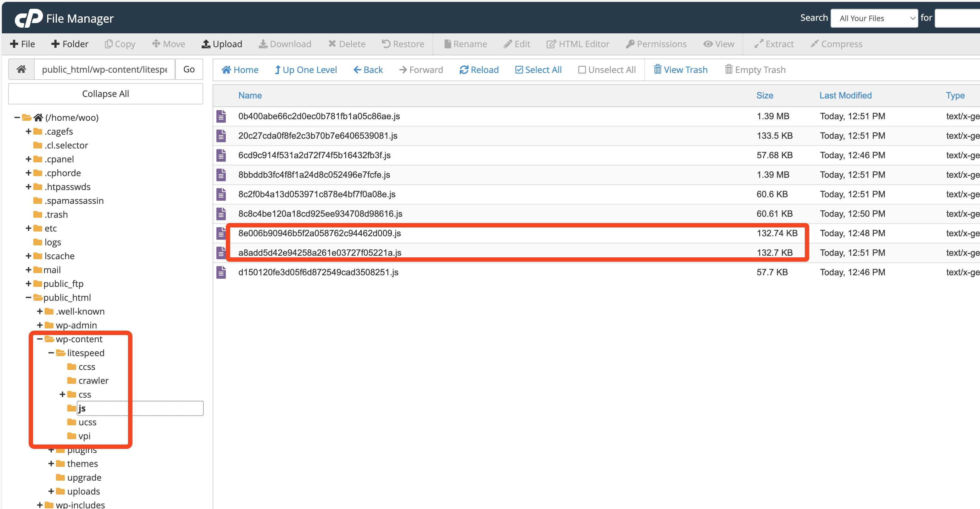Go to Home in file navigation bar
This screenshot has height=509, width=980.
coord(240,70)
